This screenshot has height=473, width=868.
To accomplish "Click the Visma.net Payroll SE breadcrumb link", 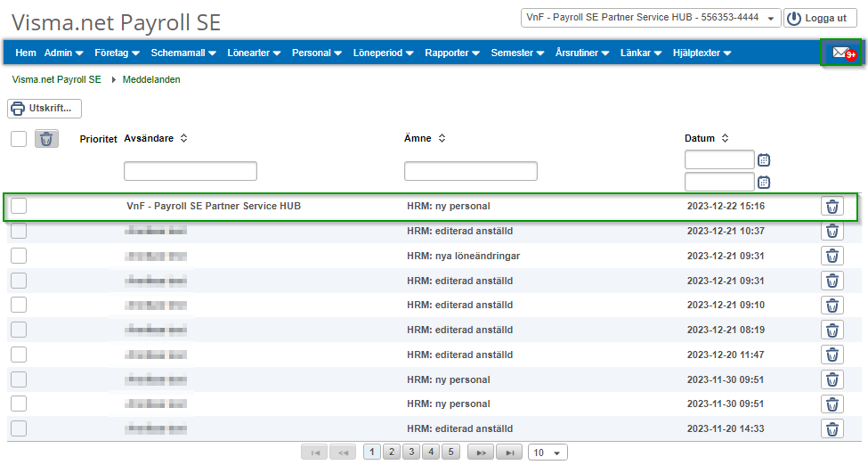I will pyautogui.click(x=56, y=80).
